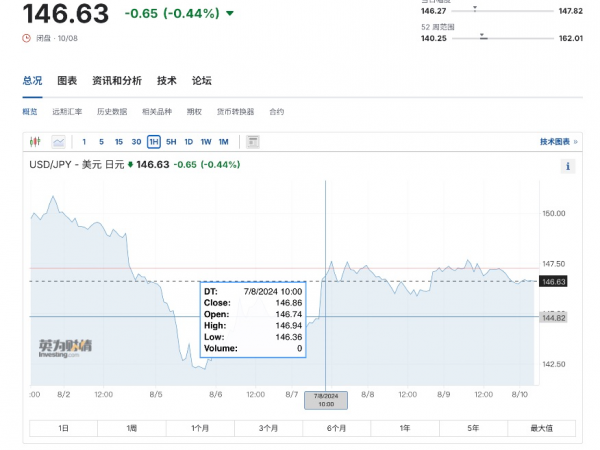Click the green down arrow by price change
This screenshot has height=450, width=600.
[x=230, y=13]
